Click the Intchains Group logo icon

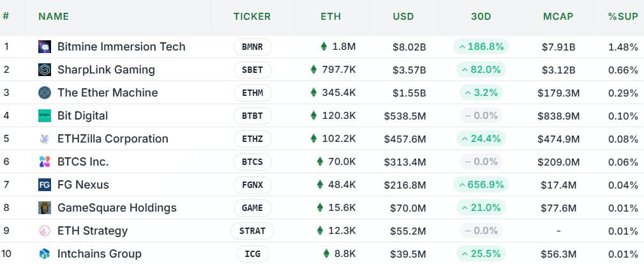[45, 254]
